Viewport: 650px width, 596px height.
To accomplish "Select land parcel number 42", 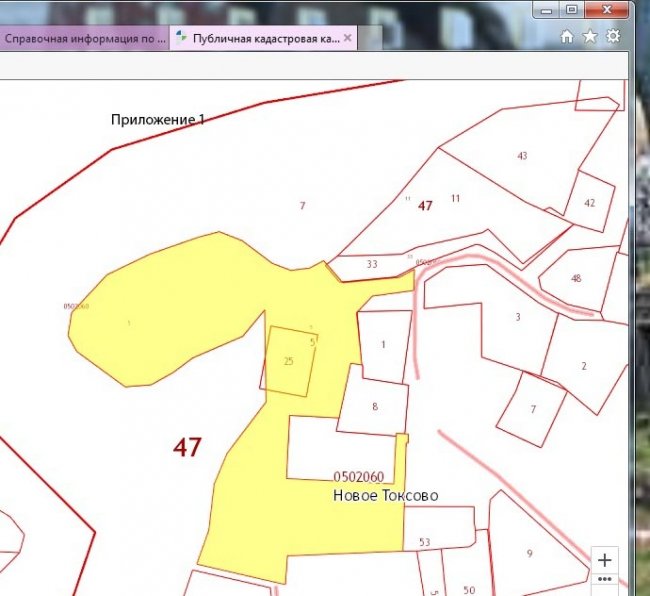I will click(x=589, y=202).
